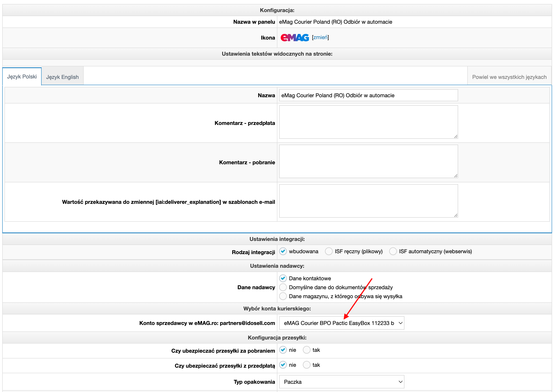This screenshot has height=392, width=557.
Task: Click the Komentarz - pobranie text area
Action: 368,161
